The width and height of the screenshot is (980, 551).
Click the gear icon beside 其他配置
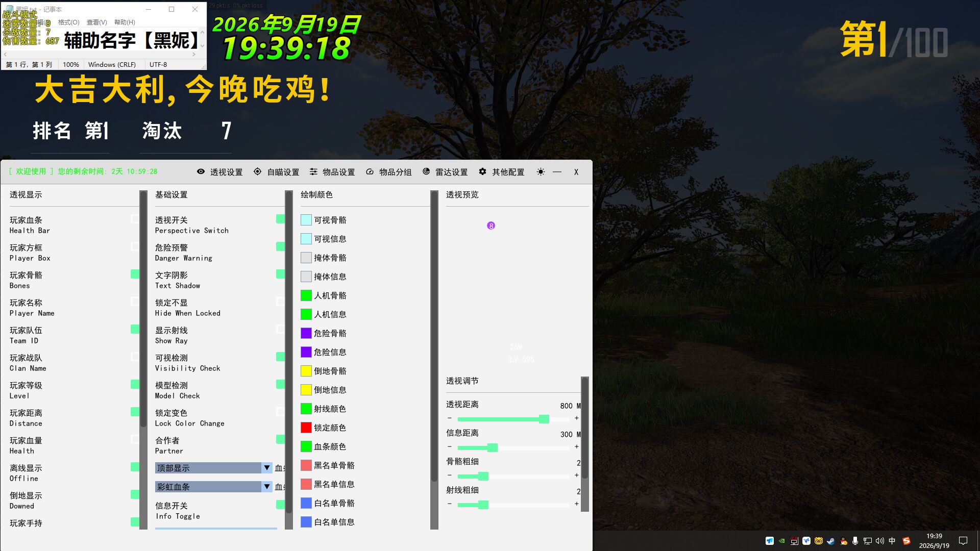(482, 172)
